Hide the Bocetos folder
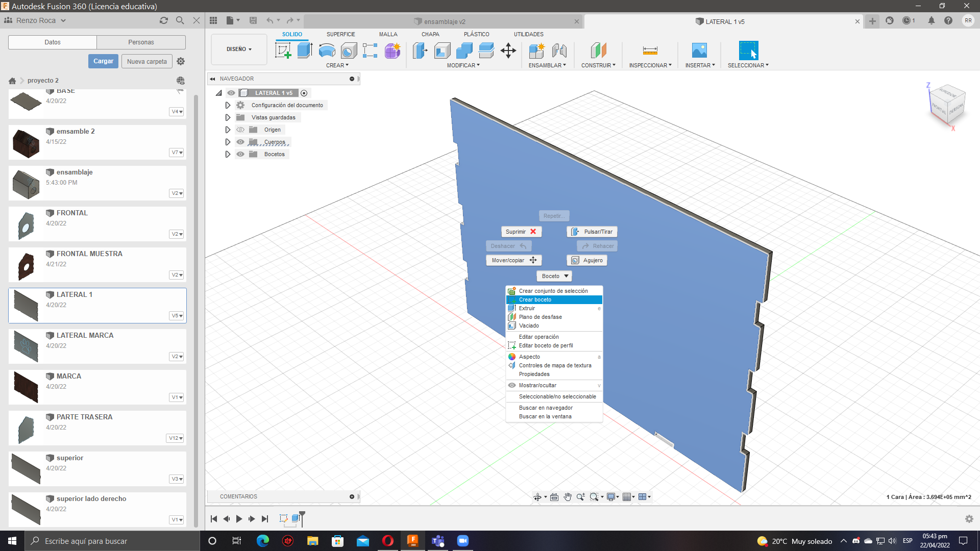 (x=240, y=154)
